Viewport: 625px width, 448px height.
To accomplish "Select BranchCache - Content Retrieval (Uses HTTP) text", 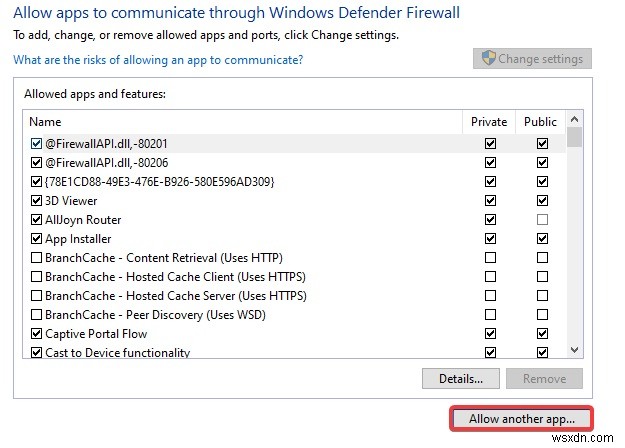I will (x=164, y=258).
